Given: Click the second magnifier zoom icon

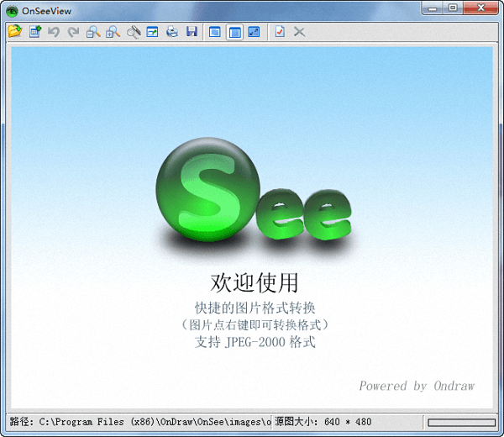Looking at the screenshot, I should click(113, 32).
